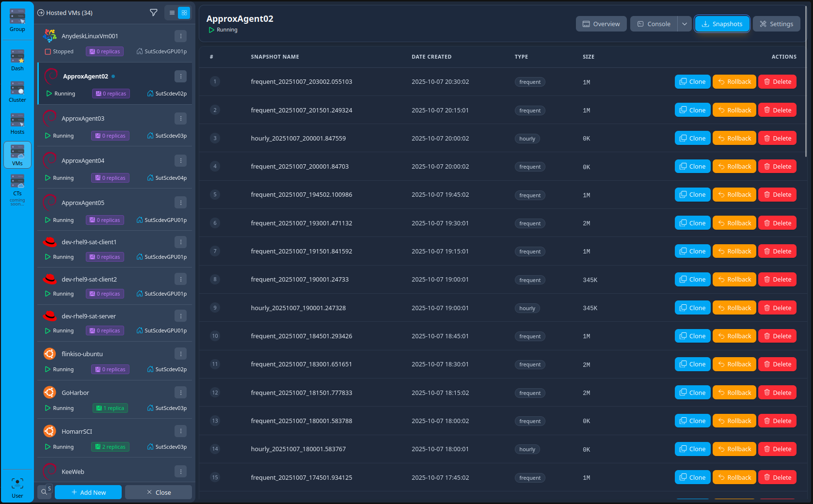Open the Console dropdown chevron
The width and height of the screenshot is (813, 504).
tap(684, 23)
